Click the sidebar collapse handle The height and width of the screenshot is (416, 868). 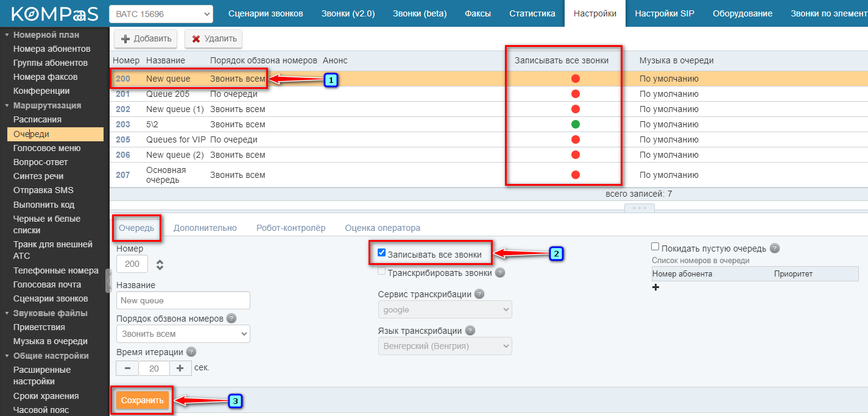pyautogui.click(x=108, y=281)
